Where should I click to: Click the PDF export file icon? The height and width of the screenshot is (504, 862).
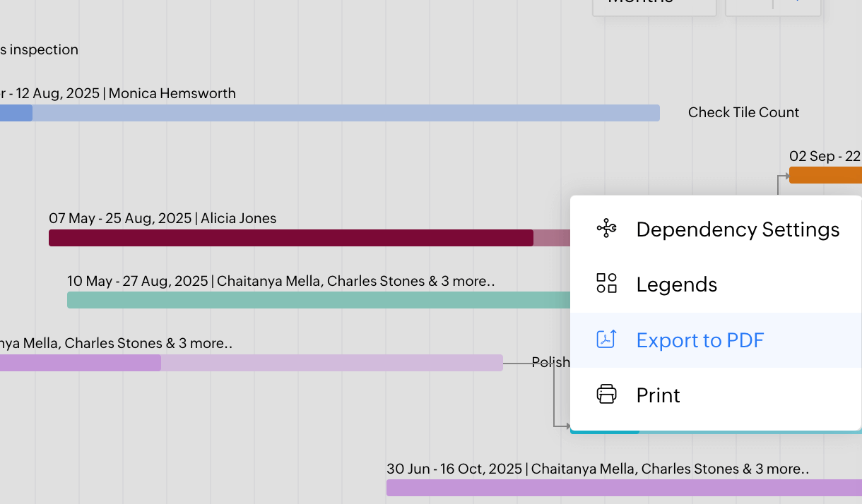(x=606, y=340)
